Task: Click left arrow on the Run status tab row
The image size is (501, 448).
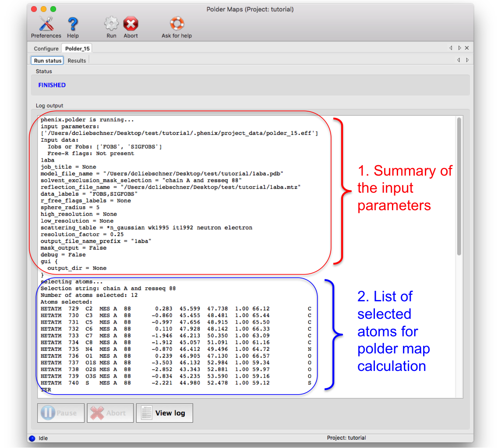Action: [459, 60]
